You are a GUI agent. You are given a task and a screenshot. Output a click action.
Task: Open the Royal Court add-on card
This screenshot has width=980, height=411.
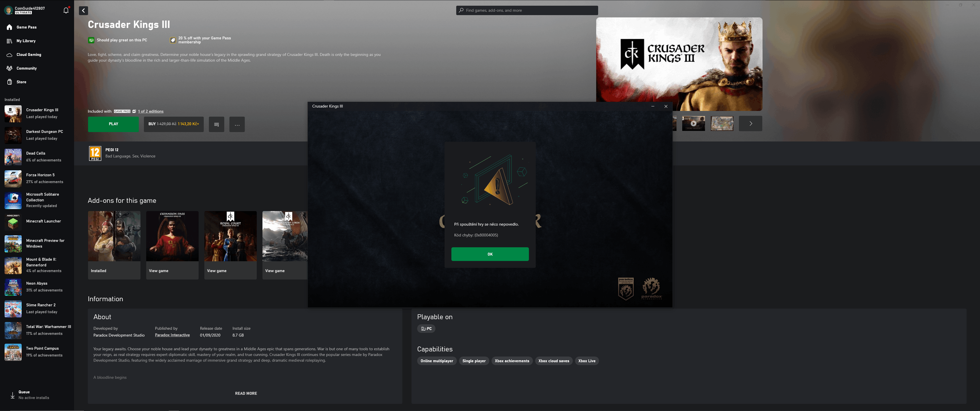coord(231,245)
